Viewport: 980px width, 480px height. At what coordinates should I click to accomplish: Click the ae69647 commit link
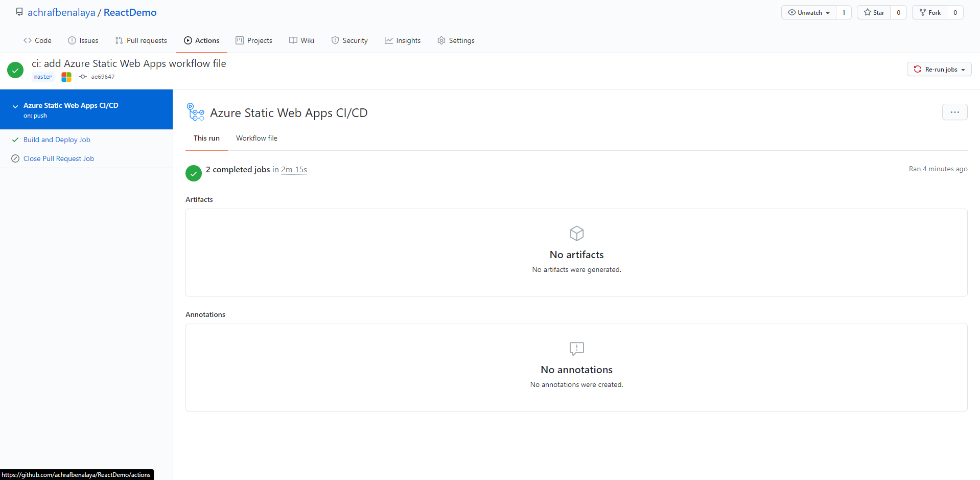102,77
